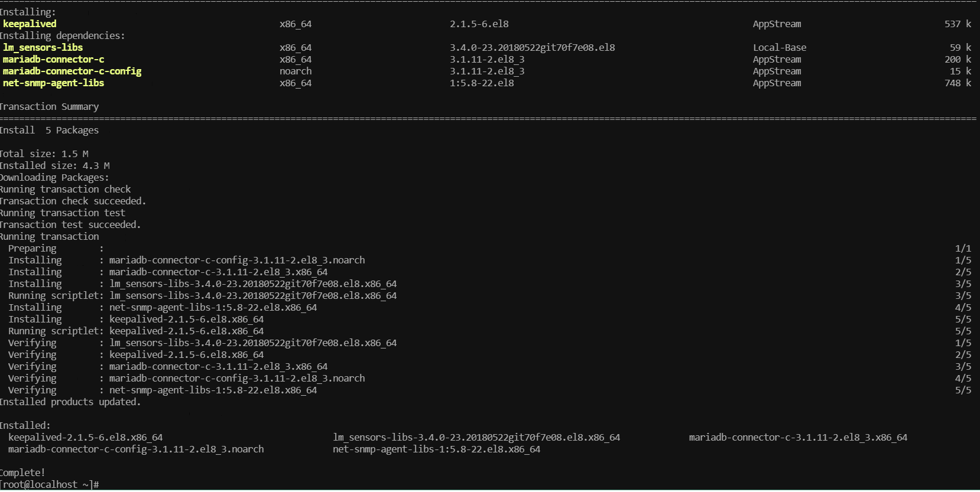This screenshot has height=492, width=980.
Task: Click the root@localhost shell prompt
Action: [x=50, y=485]
